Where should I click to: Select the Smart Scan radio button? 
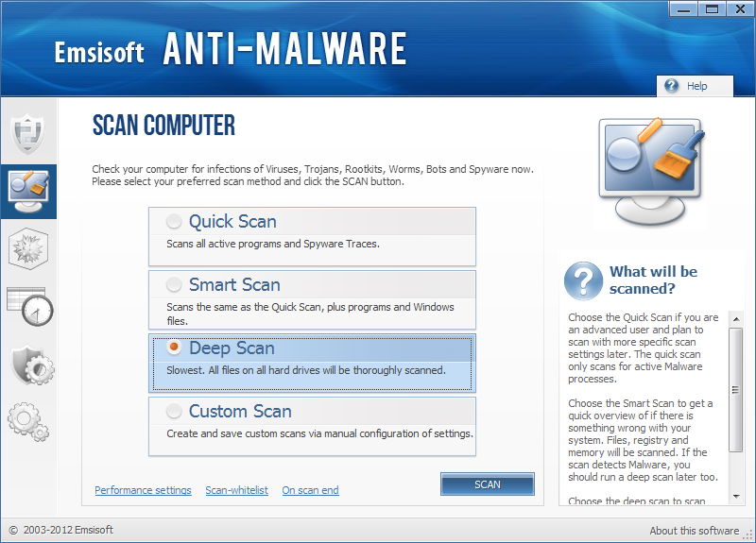174,285
